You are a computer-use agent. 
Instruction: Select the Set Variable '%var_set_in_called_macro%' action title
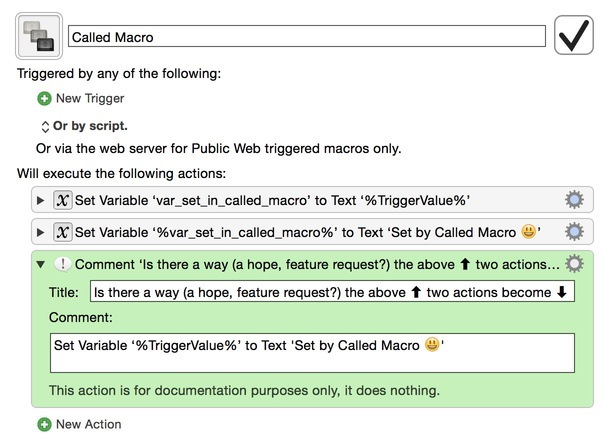point(308,232)
